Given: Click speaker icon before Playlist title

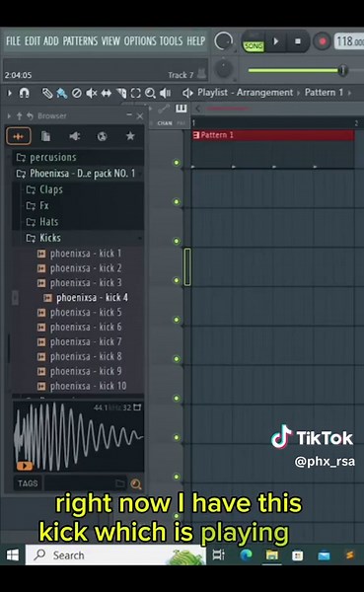Looking at the screenshot, I should click(x=187, y=93).
